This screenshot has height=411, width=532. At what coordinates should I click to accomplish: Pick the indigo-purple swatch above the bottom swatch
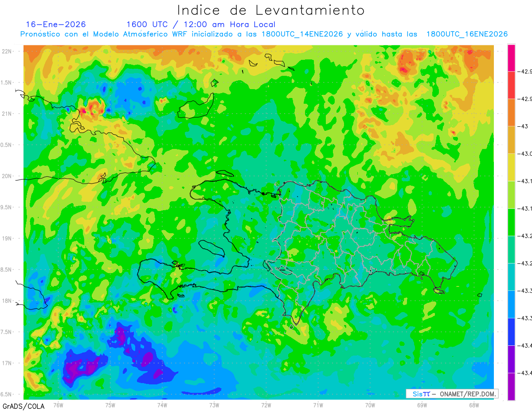(511, 359)
